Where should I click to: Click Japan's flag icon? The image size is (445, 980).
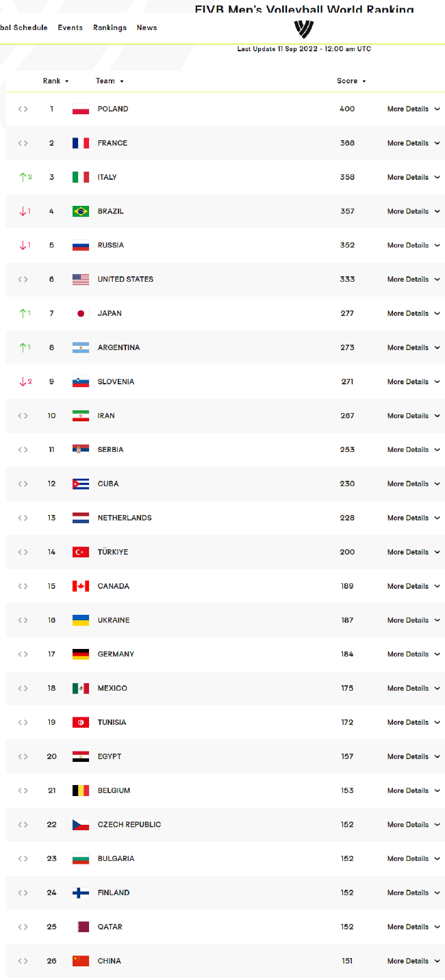pyautogui.click(x=81, y=314)
